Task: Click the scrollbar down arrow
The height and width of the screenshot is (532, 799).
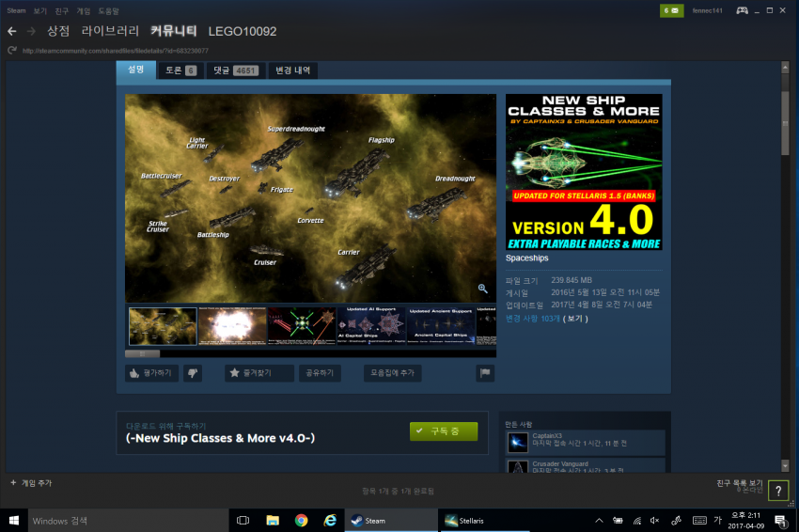Action: pos(785,466)
